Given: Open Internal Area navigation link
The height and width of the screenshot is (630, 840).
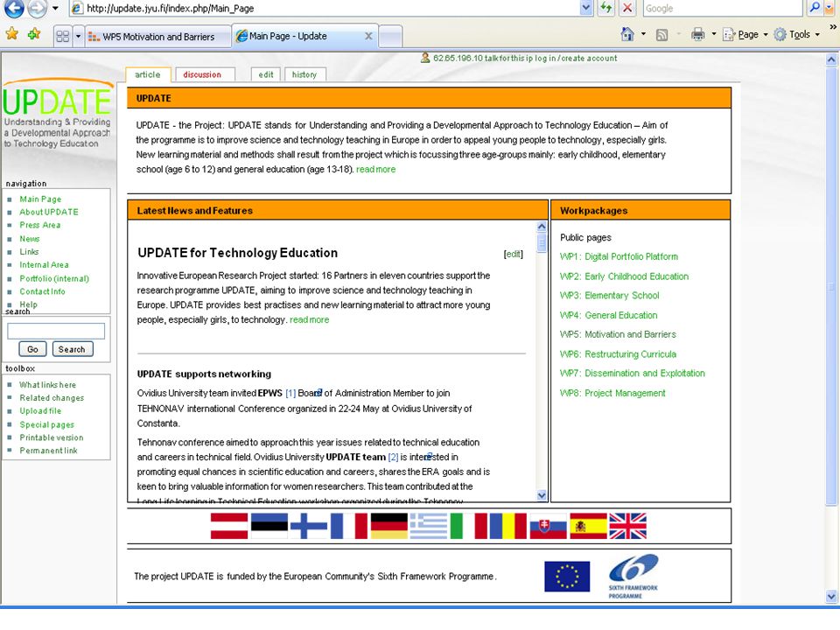Looking at the screenshot, I should tap(44, 264).
